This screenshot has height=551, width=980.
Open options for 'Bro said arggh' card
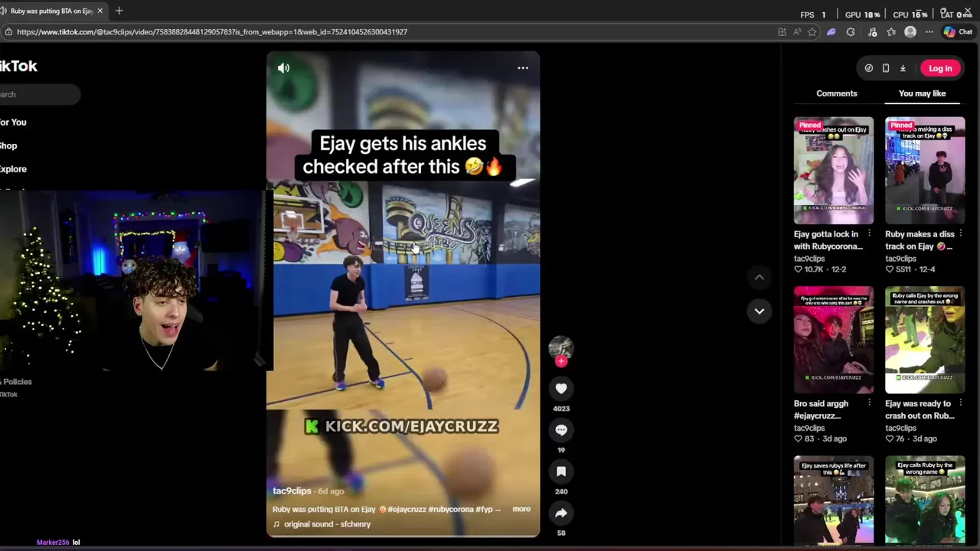869,403
